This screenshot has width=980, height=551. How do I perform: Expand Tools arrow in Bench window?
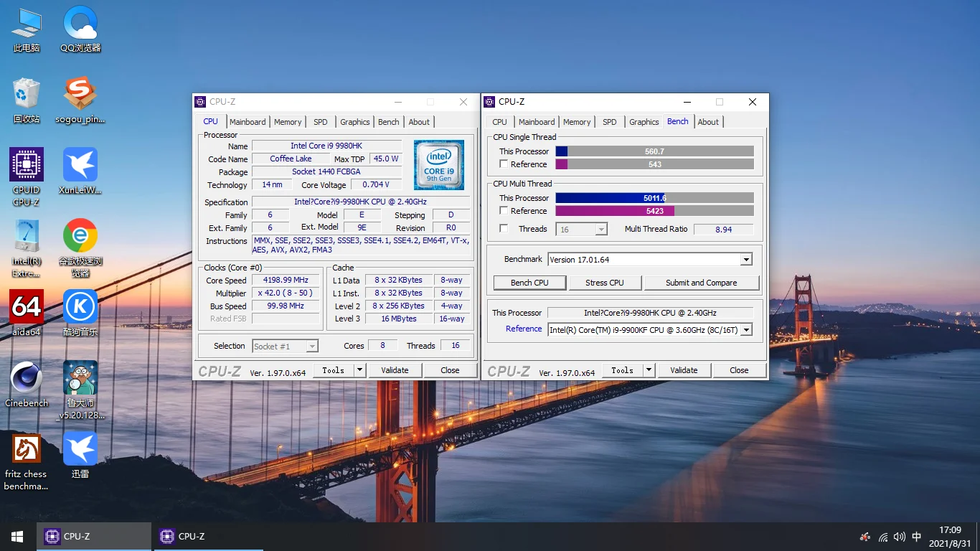click(649, 370)
